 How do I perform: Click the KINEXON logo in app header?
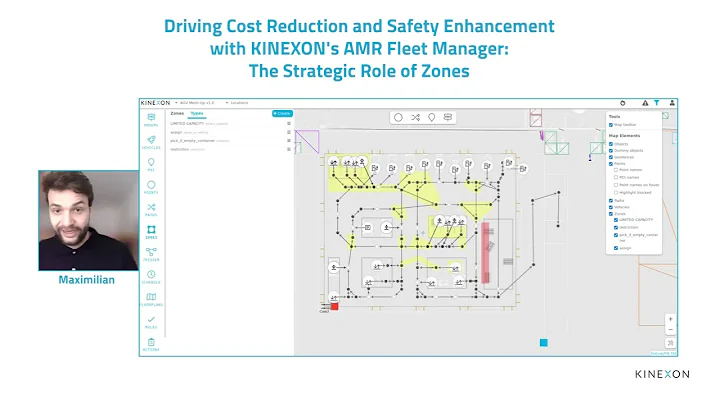pyautogui.click(x=156, y=103)
